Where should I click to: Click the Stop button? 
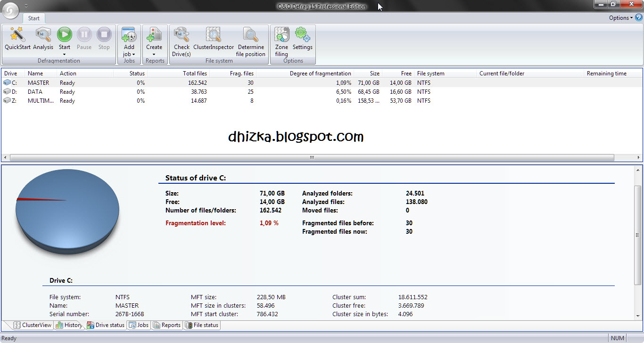click(x=104, y=39)
